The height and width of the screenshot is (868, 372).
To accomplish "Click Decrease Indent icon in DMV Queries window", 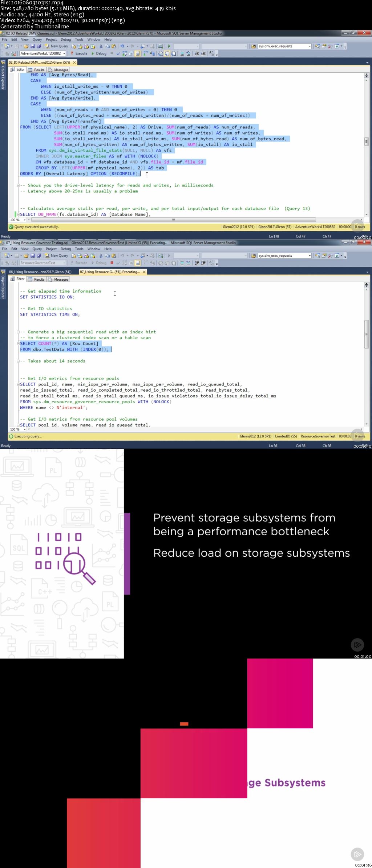I will (197, 53).
